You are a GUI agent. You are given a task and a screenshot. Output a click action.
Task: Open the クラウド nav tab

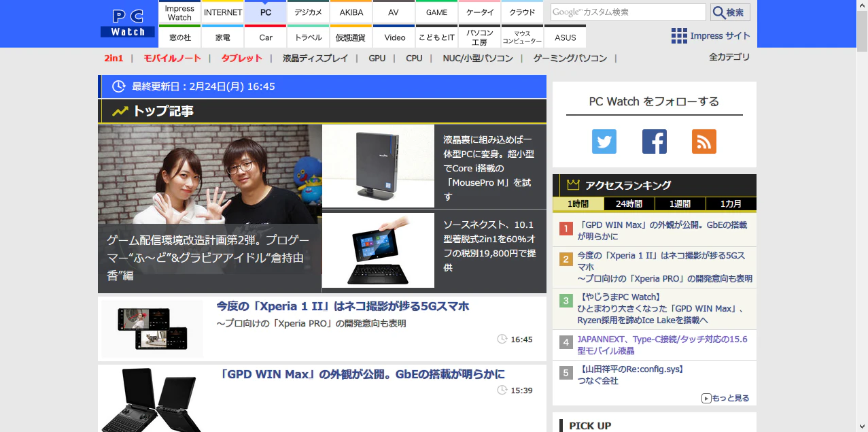(522, 12)
